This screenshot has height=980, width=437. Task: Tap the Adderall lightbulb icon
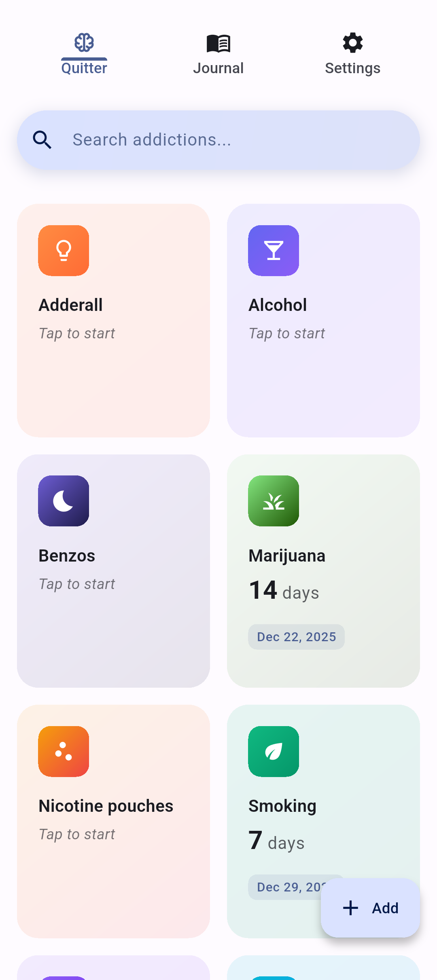click(64, 251)
